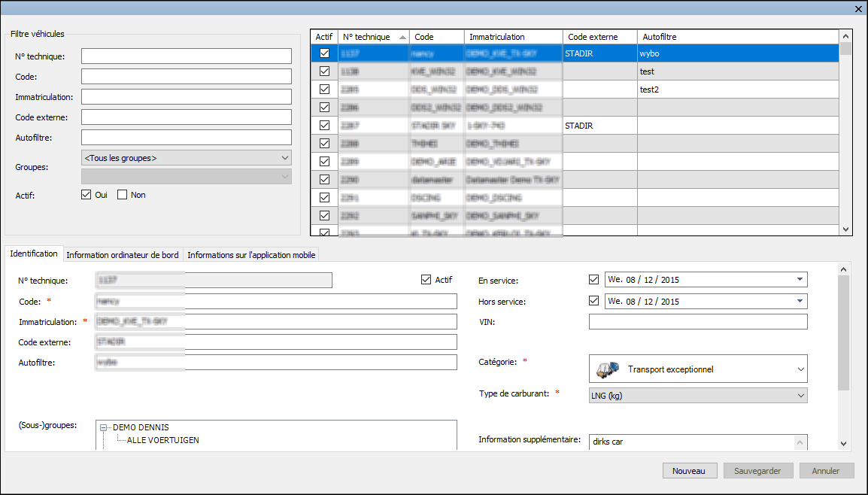The height and width of the screenshot is (495, 868).
Task: Open Informations sur l'application mobile tab
Action: point(251,255)
